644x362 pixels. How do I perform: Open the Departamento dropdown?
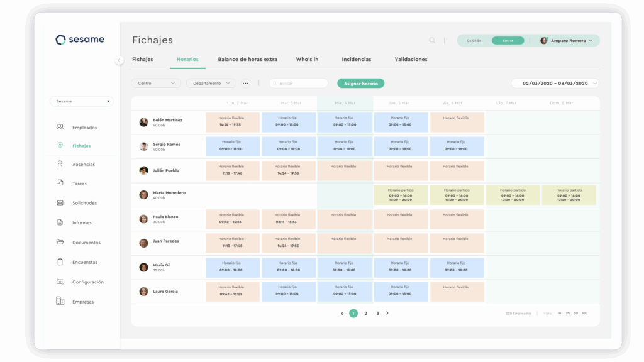point(211,83)
